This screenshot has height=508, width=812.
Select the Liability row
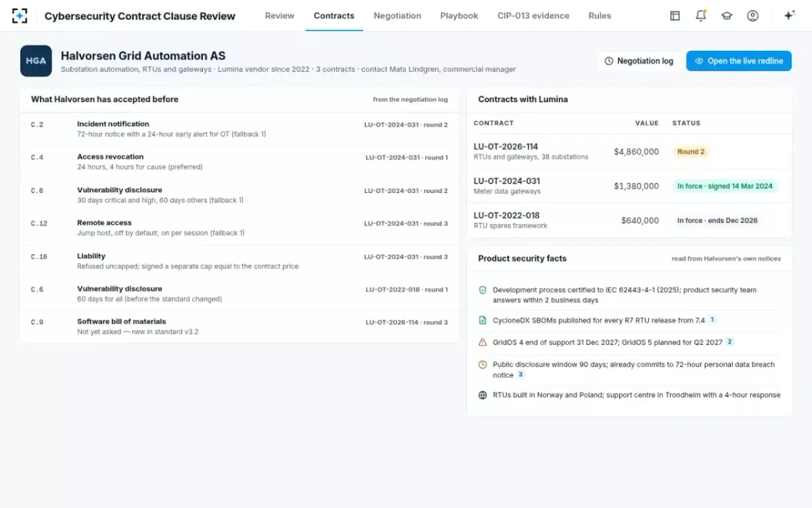(x=240, y=261)
